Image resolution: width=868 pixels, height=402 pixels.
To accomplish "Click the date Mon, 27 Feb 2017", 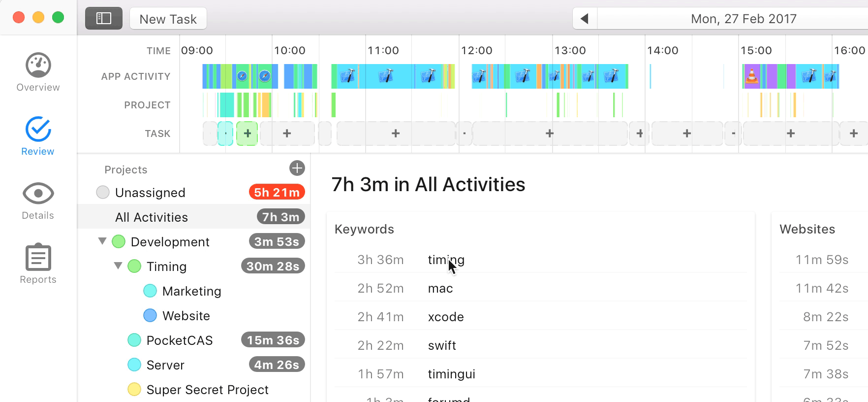I will pos(743,19).
